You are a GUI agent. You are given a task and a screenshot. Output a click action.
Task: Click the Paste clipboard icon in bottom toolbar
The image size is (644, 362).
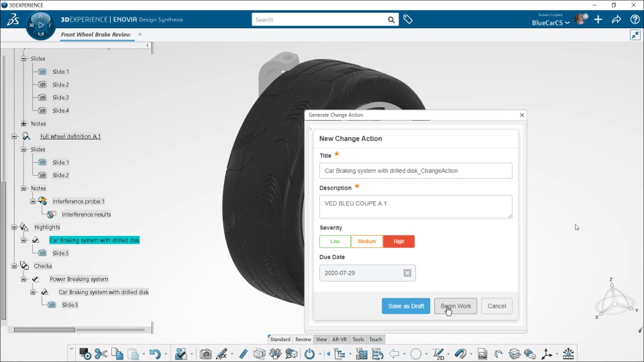tap(133, 354)
